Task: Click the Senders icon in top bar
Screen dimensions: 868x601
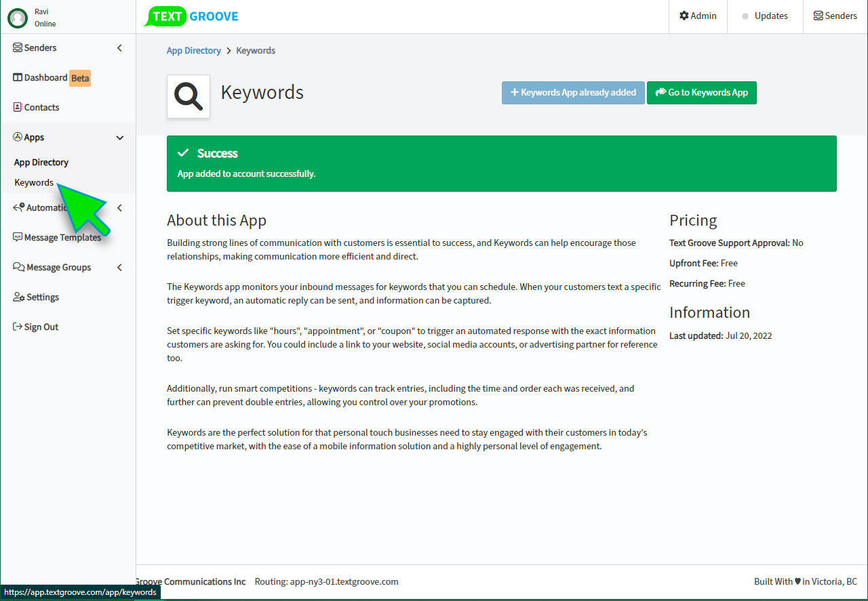Action: pos(818,16)
